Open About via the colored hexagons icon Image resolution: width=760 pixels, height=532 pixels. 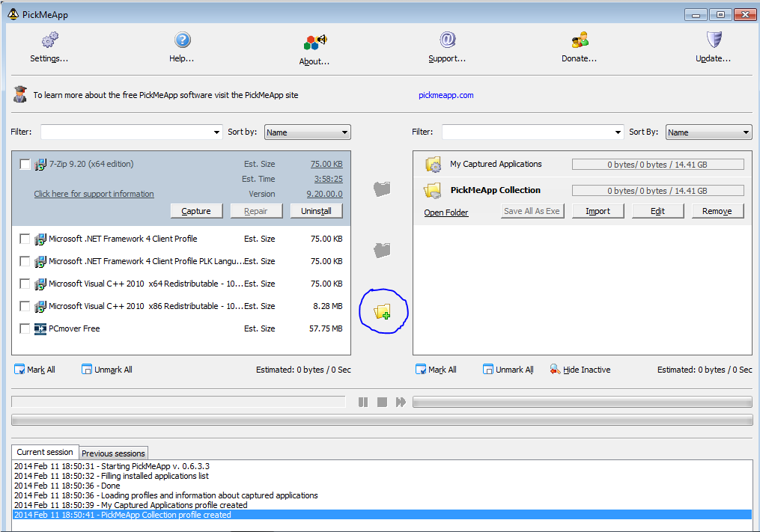[x=315, y=42]
